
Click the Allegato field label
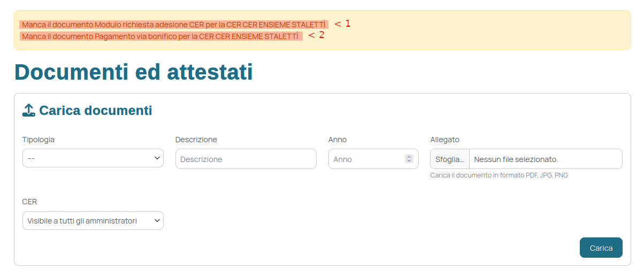(x=445, y=140)
